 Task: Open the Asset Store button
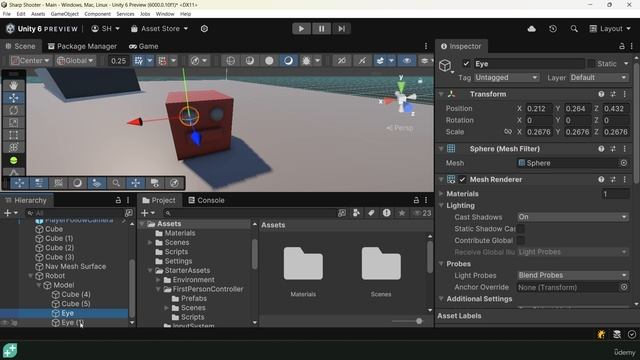(x=160, y=29)
